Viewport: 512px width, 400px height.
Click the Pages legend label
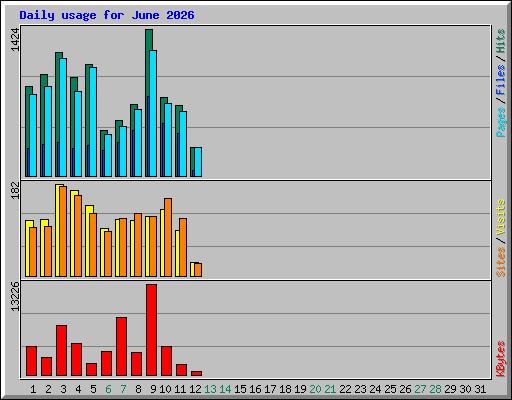click(500, 122)
